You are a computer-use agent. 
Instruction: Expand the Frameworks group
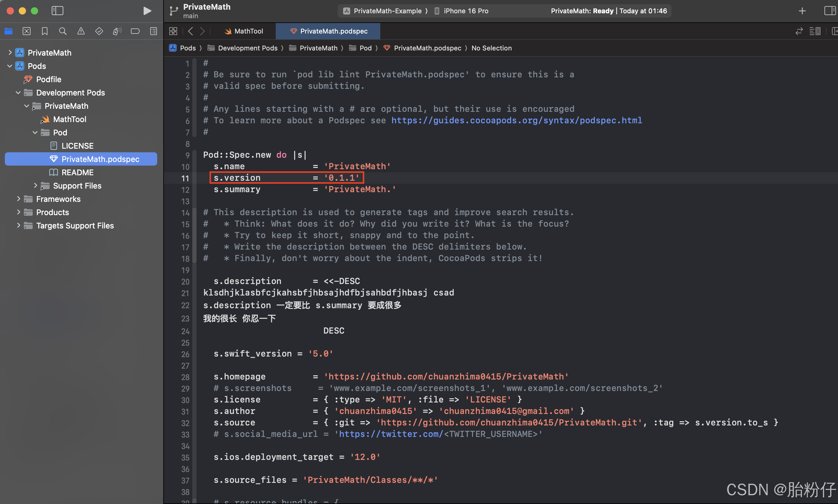[x=18, y=199]
